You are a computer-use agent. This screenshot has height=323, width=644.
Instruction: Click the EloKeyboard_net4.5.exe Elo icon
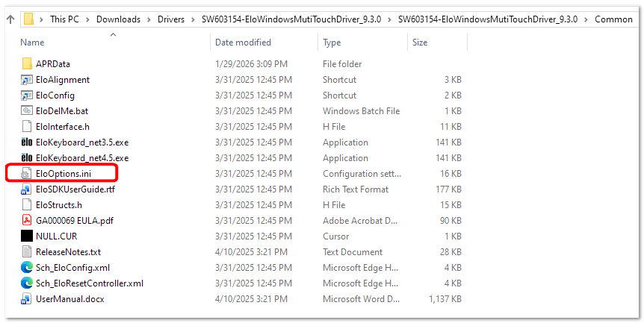(x=27, y=158)
